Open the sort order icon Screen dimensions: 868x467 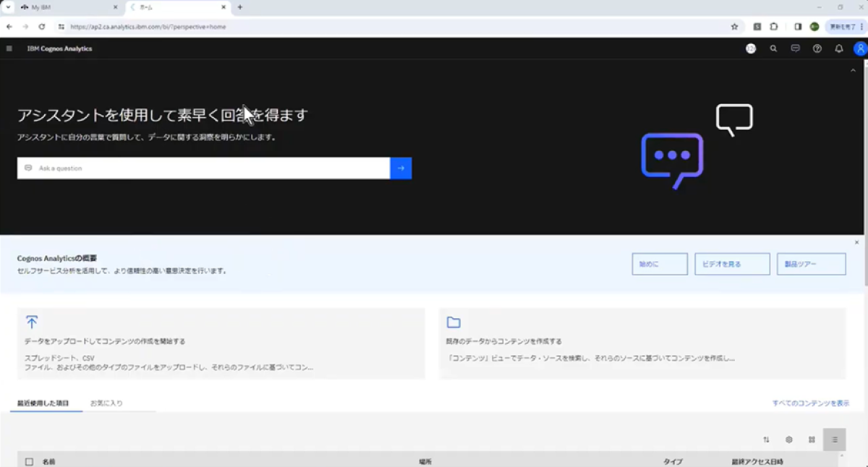coord(766,440)
